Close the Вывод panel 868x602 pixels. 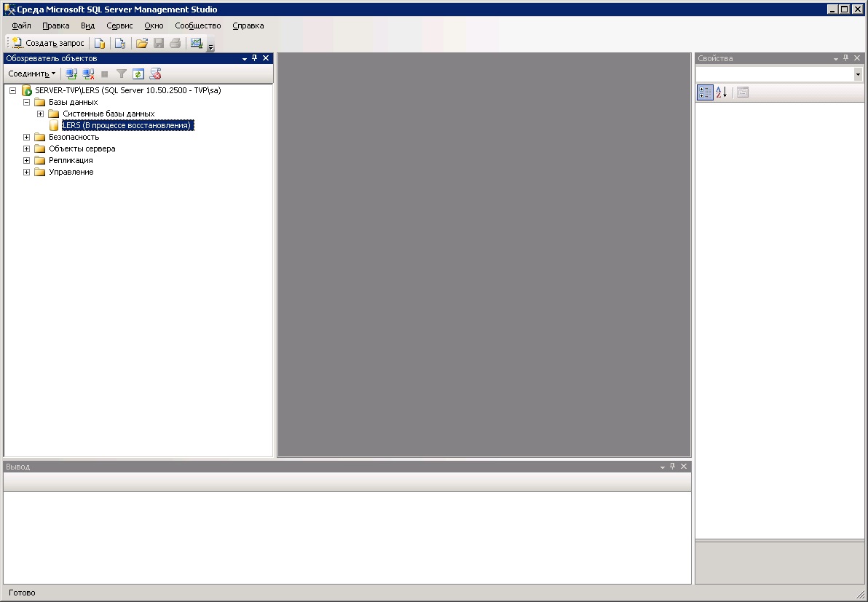684,467
